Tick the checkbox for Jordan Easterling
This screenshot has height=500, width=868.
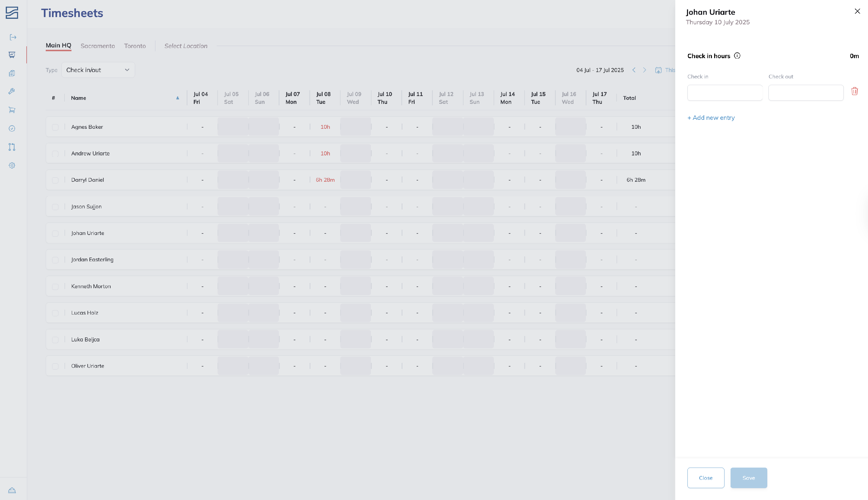click(55, 260)
